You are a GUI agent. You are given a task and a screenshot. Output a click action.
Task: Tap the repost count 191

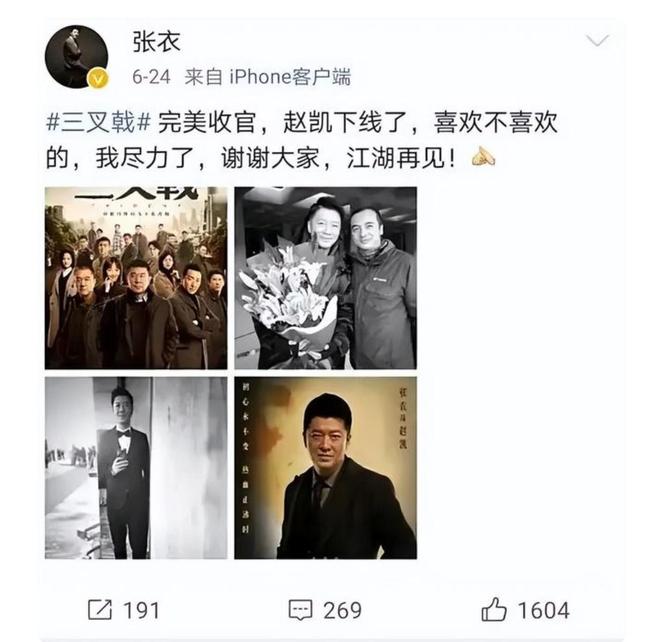pyautogui.click(x=141, y=610)
